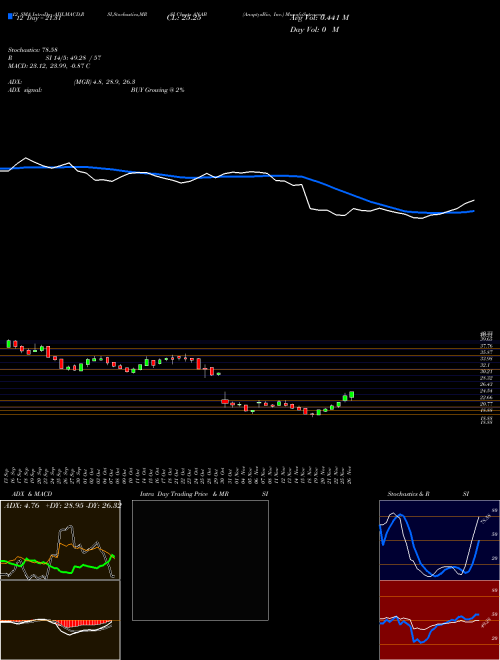This screenshot has width=500, height=660.
Task: Click the "Avg Vol: 0.441 M" text
Action: (x=319, y=18)
